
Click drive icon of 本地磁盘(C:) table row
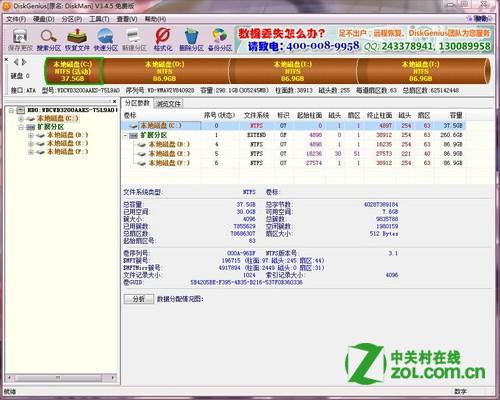coord(134,126)
